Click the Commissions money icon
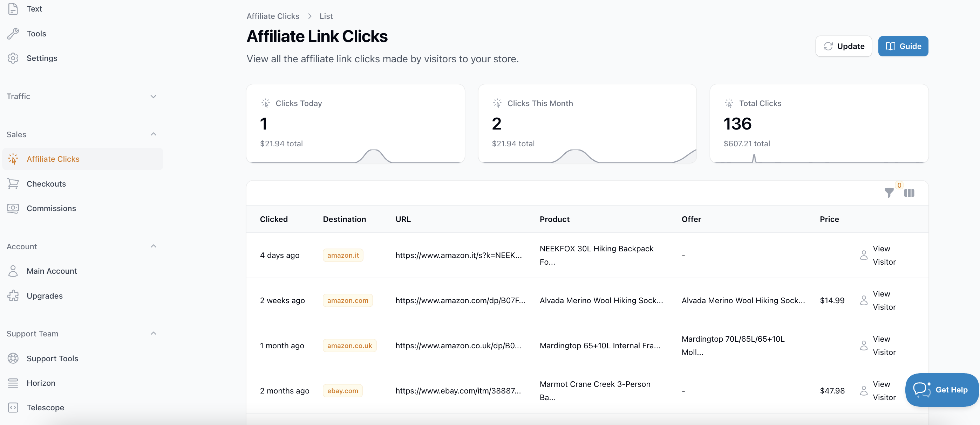Screen dimensions: 980x425 coord(13,208)
